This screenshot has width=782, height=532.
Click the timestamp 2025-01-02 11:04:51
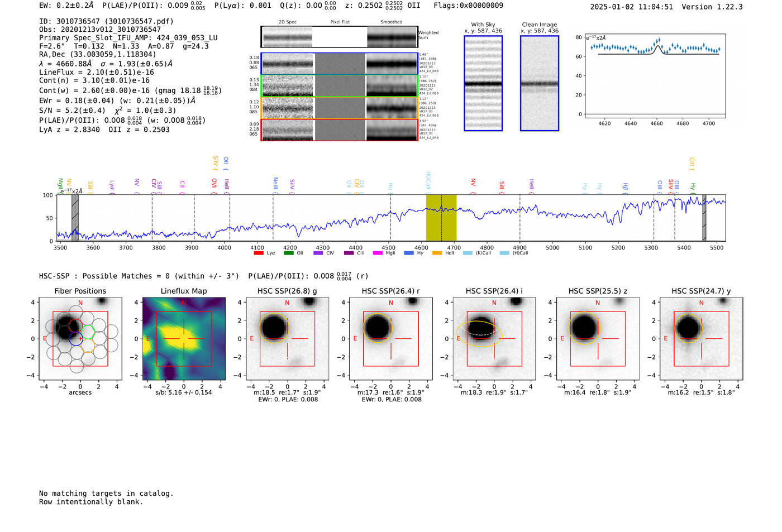[x=632, y=7]
